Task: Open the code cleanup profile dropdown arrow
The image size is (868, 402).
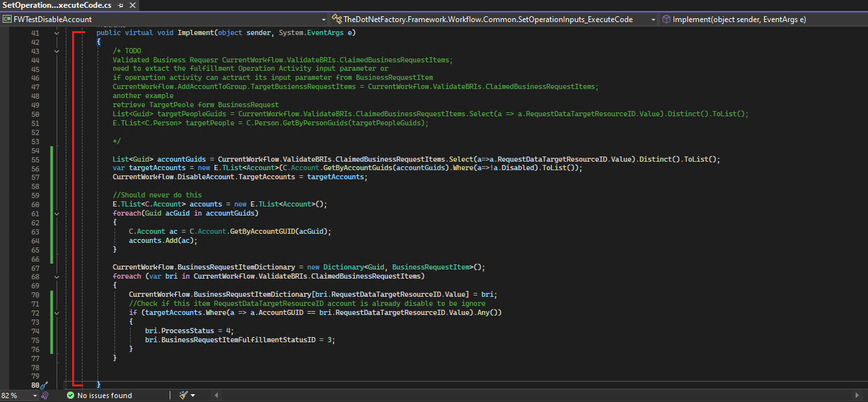Action: pyautogui.click(x=193, y=396)
